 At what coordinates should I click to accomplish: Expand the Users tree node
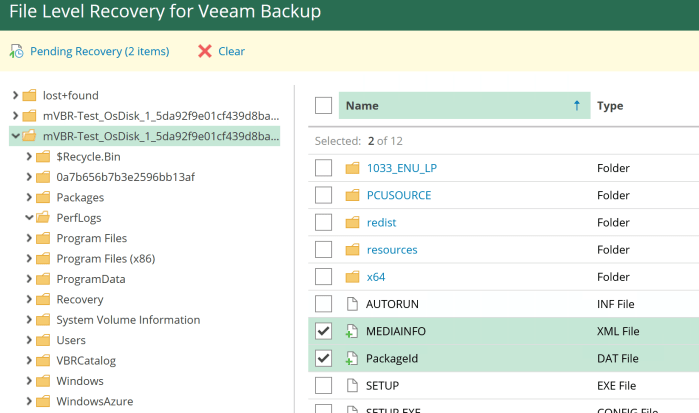point(29,340)
